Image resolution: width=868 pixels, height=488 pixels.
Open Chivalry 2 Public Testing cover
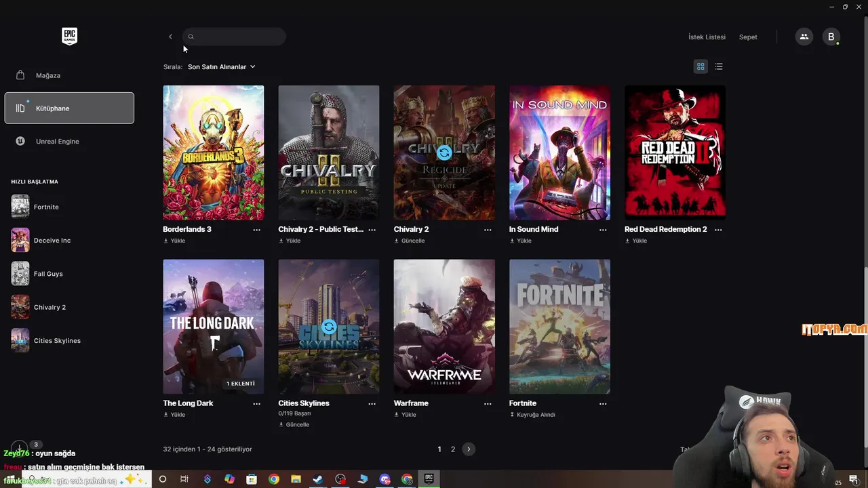point(329,152)
